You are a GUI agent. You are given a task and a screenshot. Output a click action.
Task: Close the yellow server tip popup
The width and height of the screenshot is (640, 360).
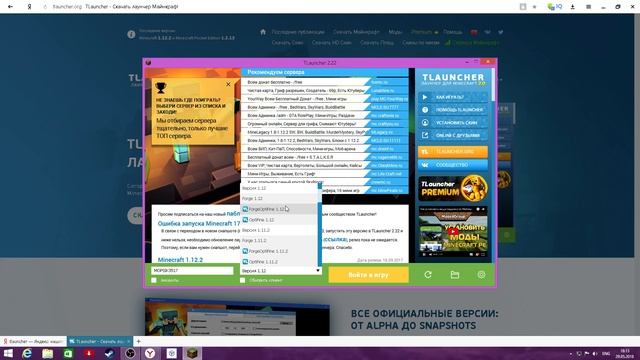[x=228, y=84]
